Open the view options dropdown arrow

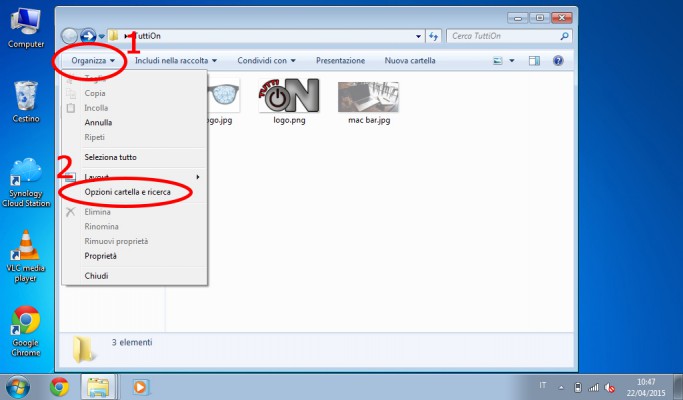point(512,61)
